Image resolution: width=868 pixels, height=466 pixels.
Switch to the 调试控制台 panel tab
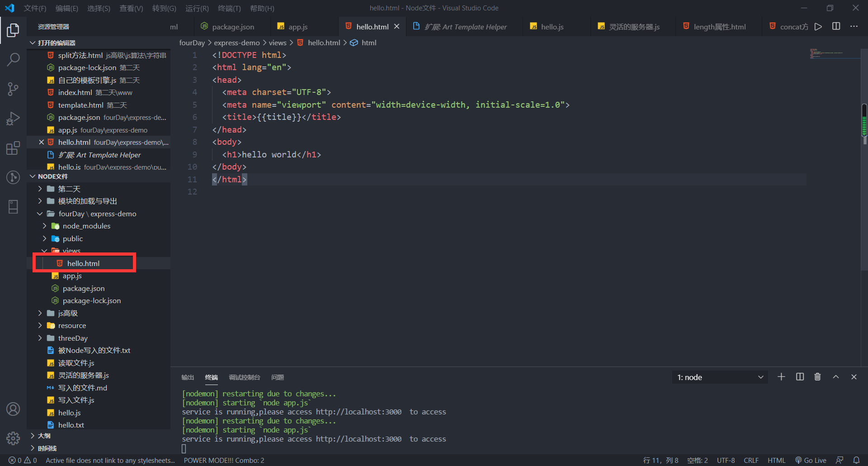coord(245,377)
